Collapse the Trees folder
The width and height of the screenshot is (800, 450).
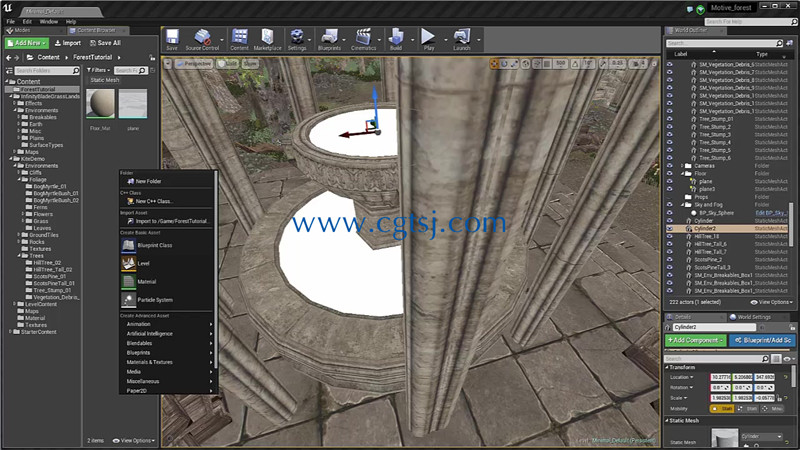click(x=19, y=256)
